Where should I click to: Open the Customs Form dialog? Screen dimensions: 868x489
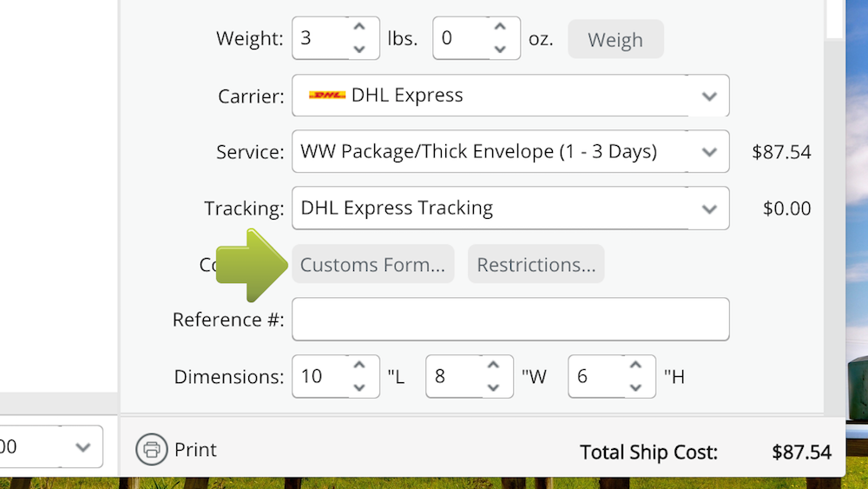click(x=372, y=265)
